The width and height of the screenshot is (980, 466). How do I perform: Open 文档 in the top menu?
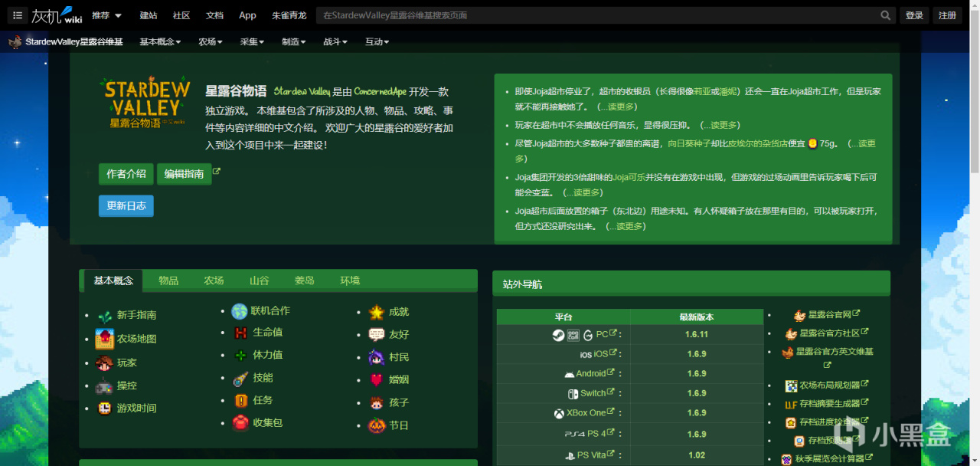214,15
